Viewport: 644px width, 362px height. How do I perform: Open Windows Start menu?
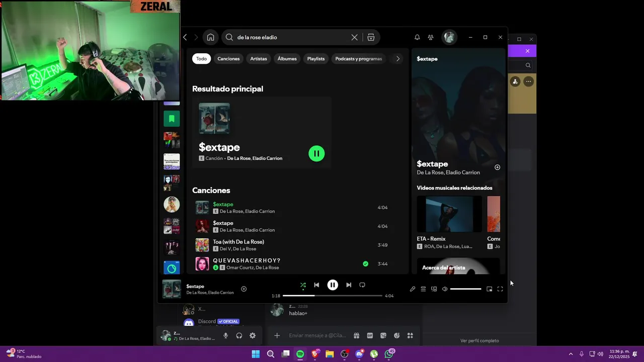tap(256, 354)
